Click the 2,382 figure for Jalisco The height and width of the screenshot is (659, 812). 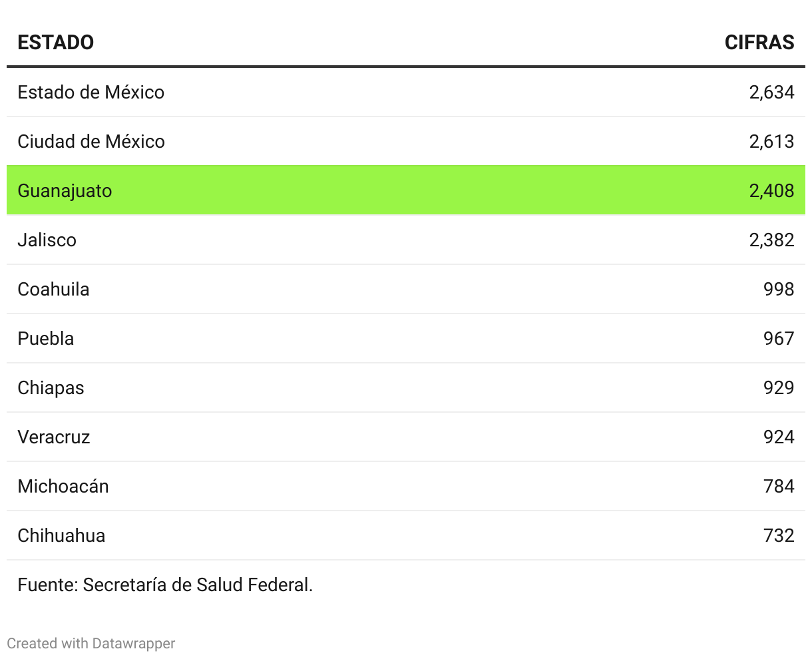(771, 240)
